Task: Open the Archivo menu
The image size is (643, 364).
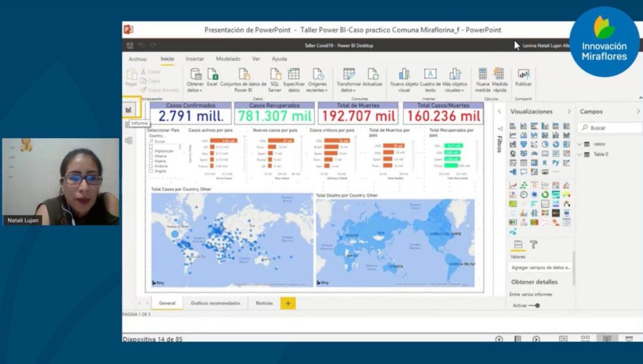Action: click(x=138, y=59)
